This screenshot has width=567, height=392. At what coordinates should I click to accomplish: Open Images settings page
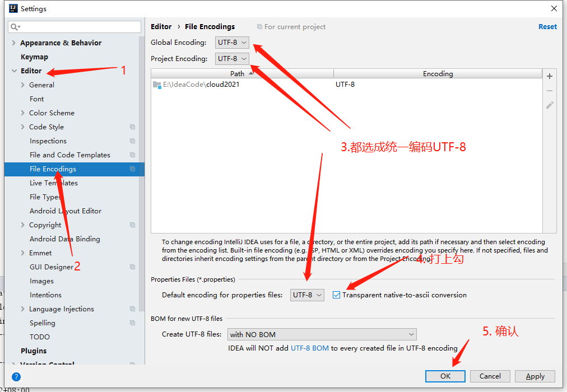click(x=41, y=281)
